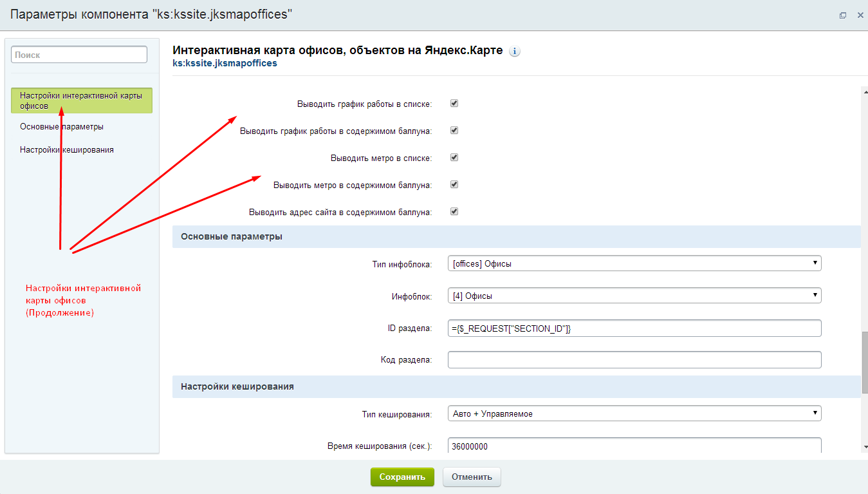
Task: Click the scrollbar down arrow
Action: coord(864,446)
